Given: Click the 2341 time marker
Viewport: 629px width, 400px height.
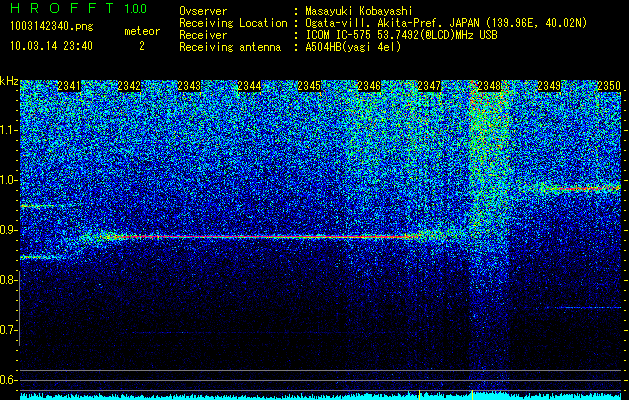Looking at the screenshot, I should click(x=69, y=86).
